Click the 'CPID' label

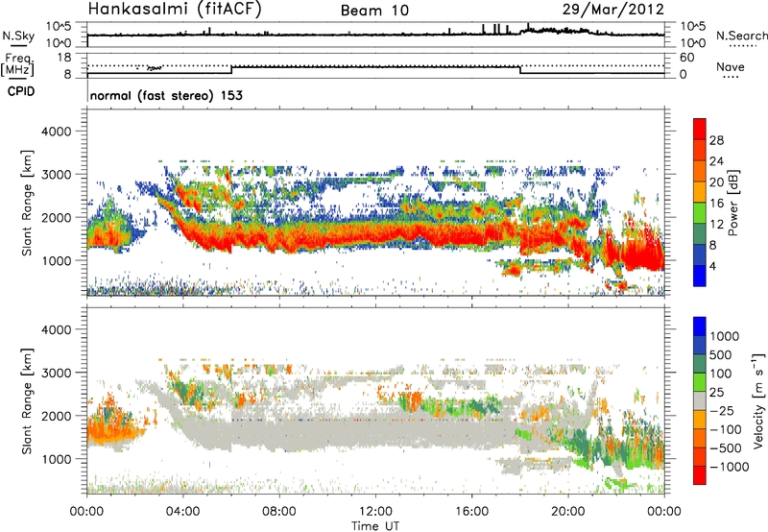21,91
